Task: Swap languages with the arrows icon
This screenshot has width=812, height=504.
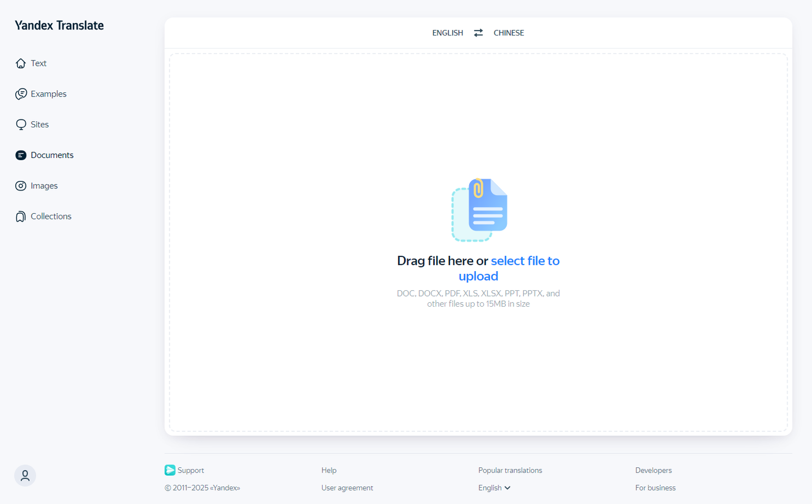Action: pos(478,33)
